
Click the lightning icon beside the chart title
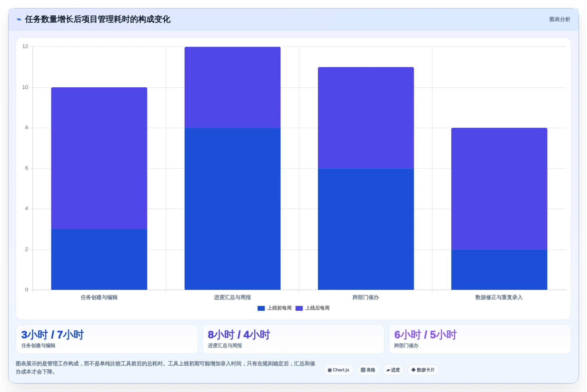[19, 19]
